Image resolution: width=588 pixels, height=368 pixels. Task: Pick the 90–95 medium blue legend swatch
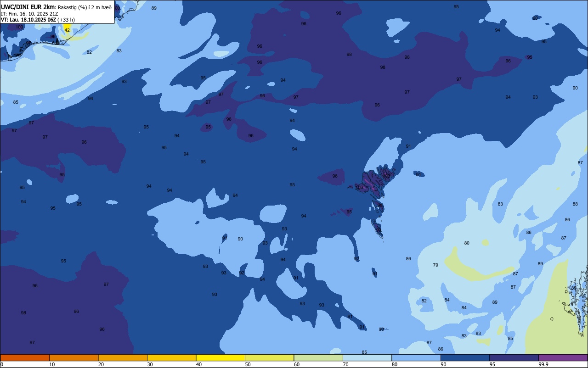pyautogui.click(x=465, y=357)
